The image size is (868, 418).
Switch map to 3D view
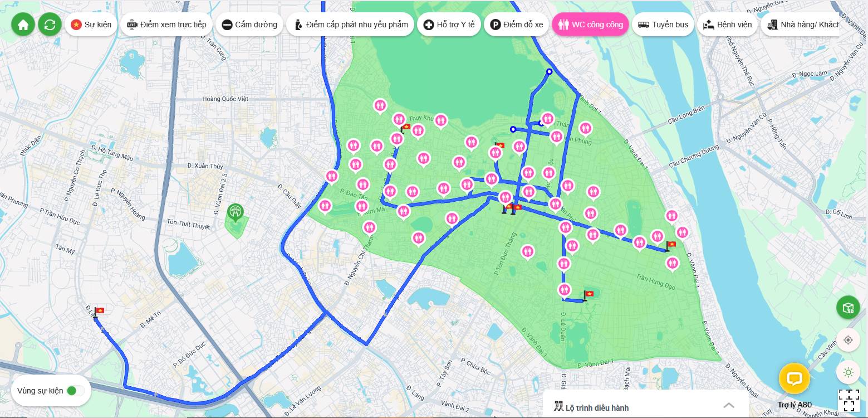[848, 308]
